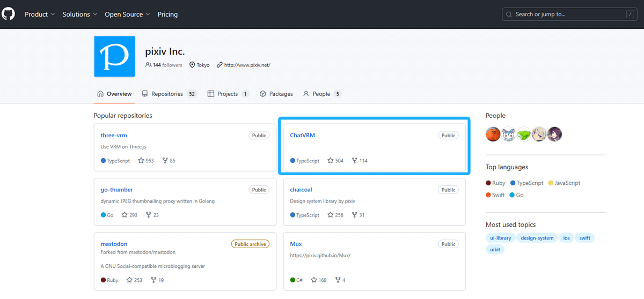Open the http://www.pixiv.net/ link

[x=247, y=65]
